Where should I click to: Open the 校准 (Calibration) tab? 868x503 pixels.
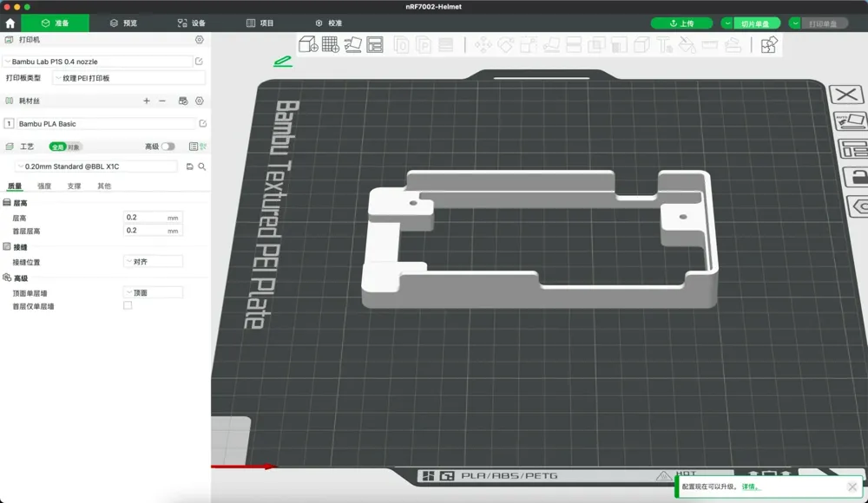(329, 23)
